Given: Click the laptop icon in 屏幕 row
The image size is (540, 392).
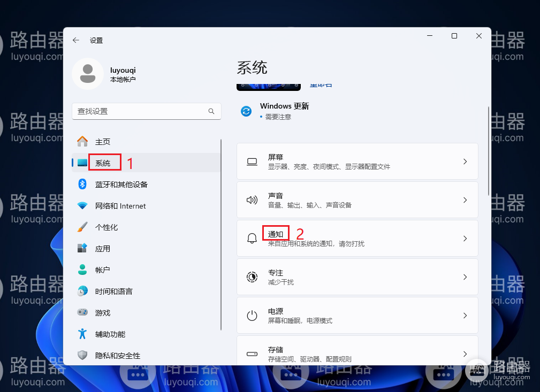Looking at the screenshot, I should (252, 162).
